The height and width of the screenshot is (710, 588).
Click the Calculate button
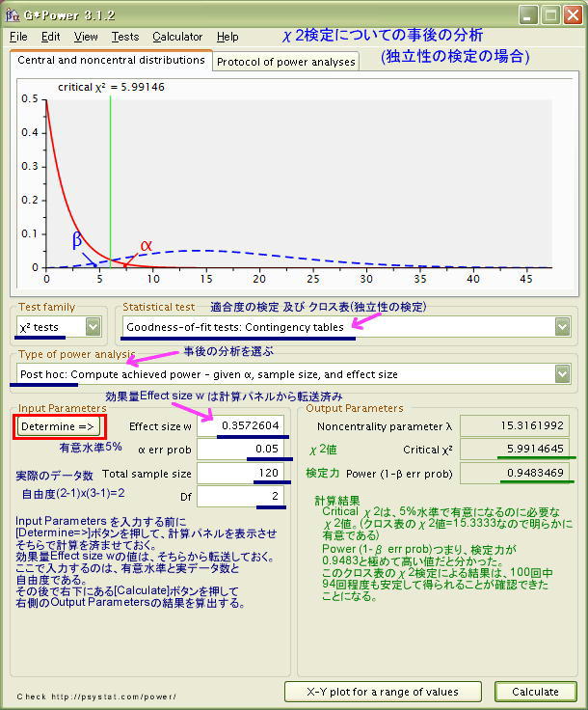(x=536, y=692)
